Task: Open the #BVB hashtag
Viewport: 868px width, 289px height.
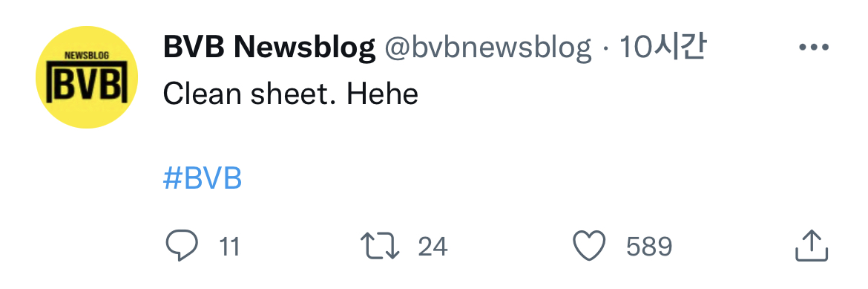Action: tap(203, 178)
